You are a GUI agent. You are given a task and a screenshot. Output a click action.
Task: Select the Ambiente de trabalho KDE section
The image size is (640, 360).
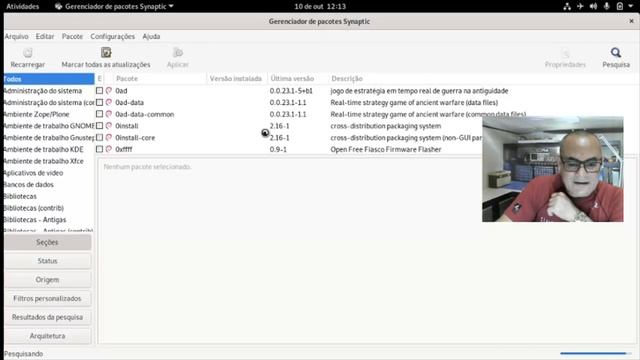pyautogui.click(x=49, y=149)
